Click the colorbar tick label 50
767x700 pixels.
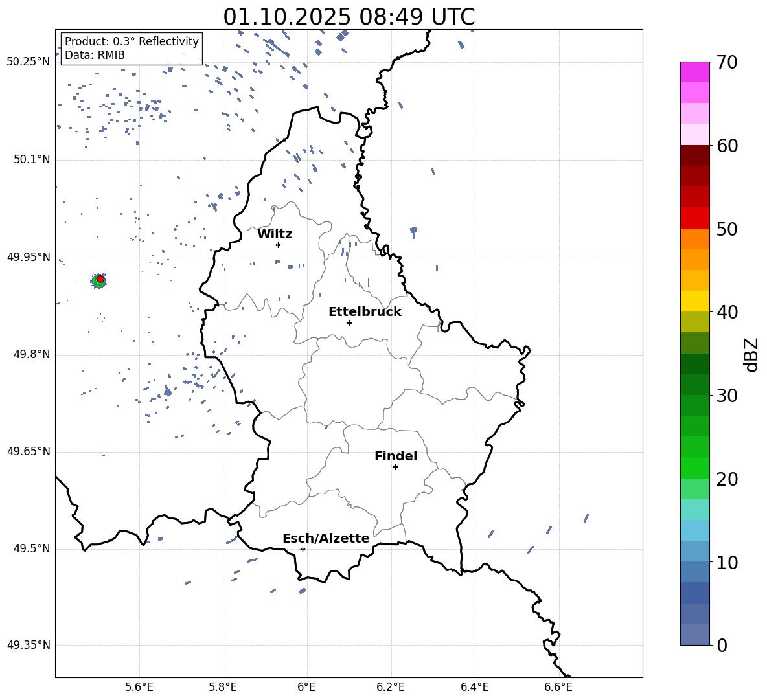pos(727,229)
